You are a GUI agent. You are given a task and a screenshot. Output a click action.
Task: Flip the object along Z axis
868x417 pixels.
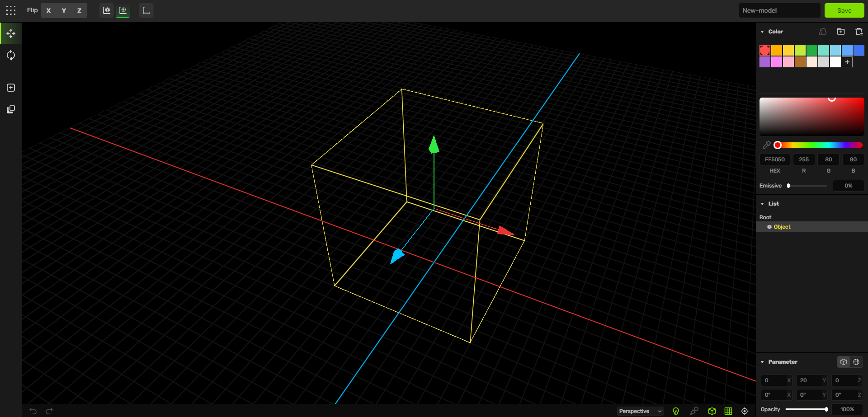(x=79, y=10)
